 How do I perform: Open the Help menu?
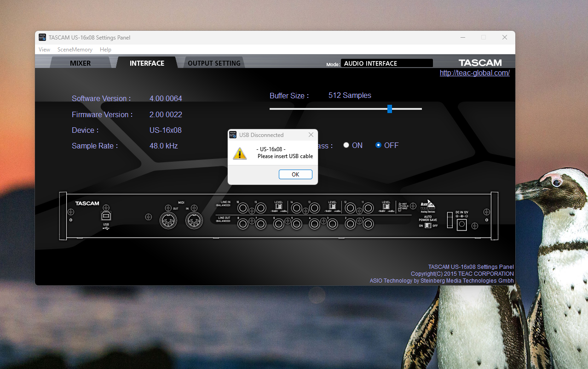tap(105, 50)
